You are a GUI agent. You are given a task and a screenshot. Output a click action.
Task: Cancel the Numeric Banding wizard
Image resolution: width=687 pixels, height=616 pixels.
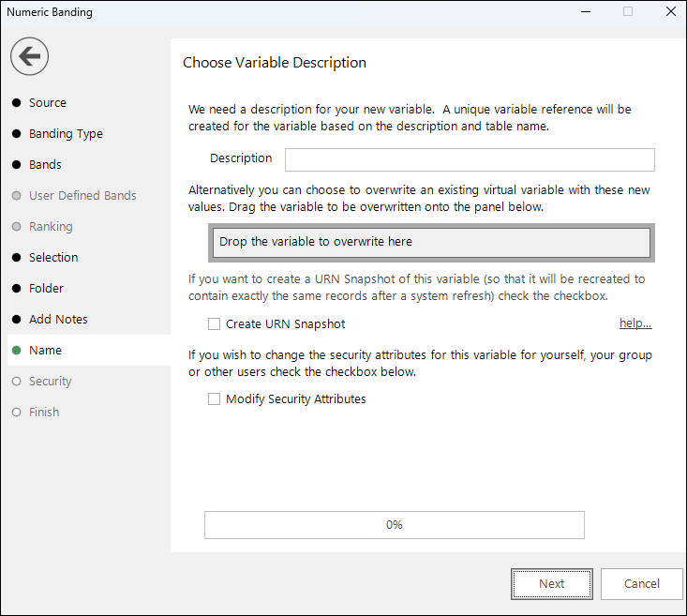(641, 583)
